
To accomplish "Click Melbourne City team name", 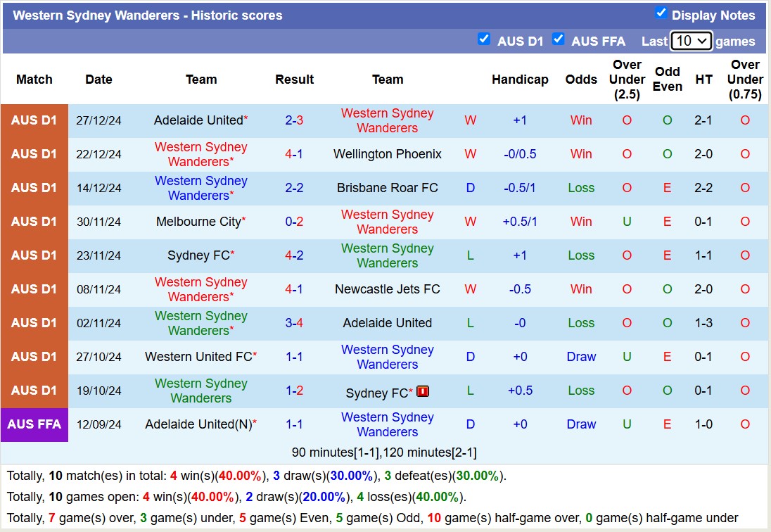I will pos(197,222).
